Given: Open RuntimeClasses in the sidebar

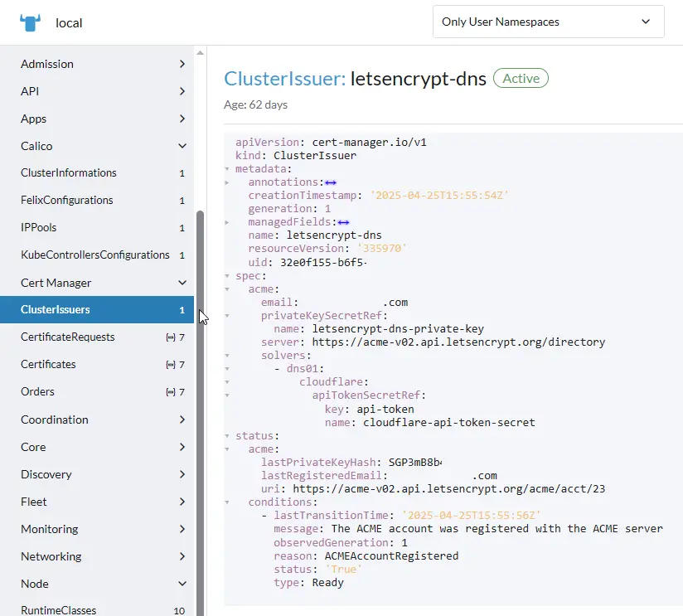Looking at the screenshot, I should click(97, 610).
